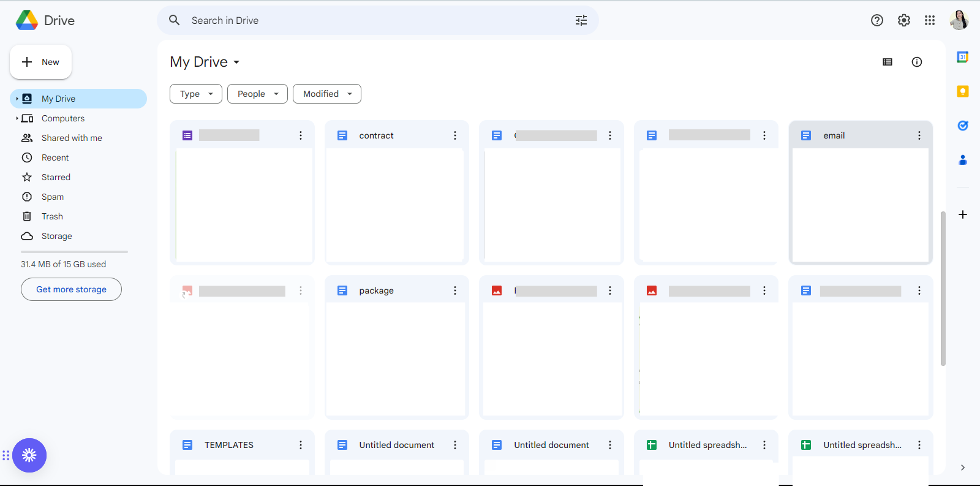Image resolution: width=980 pixels, height=486 pixels.
Task: Click the package file name
Action: coord(377,290)
